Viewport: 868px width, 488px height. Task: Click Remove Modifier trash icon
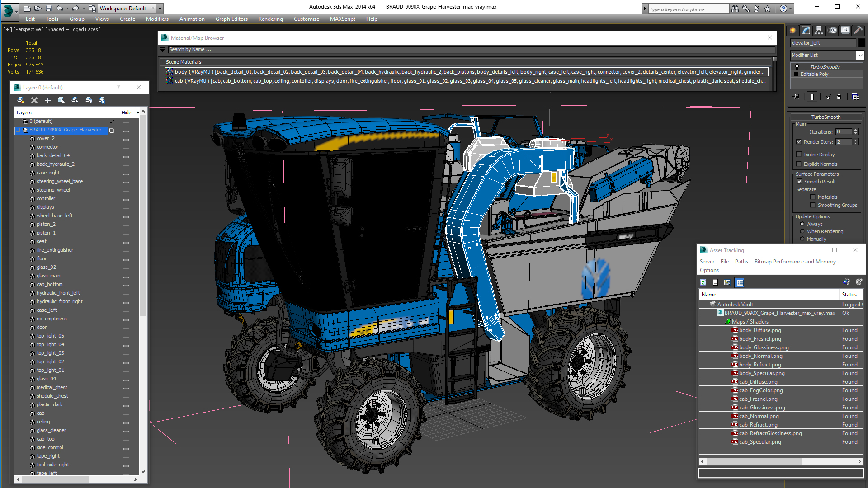(x=839, y=96)
